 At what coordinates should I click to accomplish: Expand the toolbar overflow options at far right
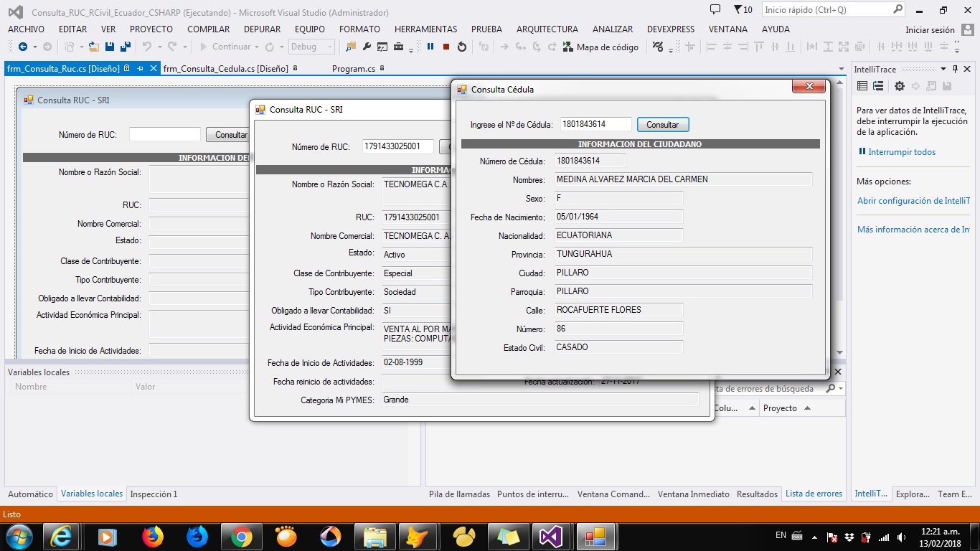point(958,48)
